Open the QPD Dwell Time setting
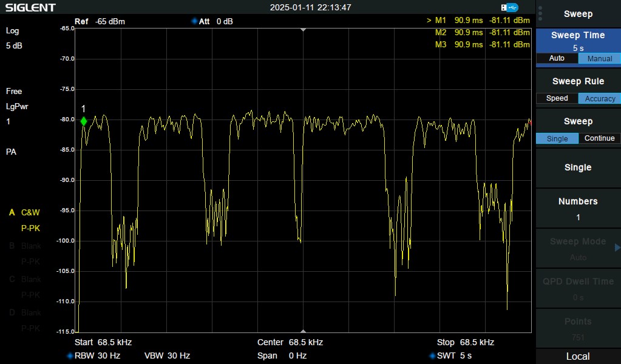 pos(578,288)
